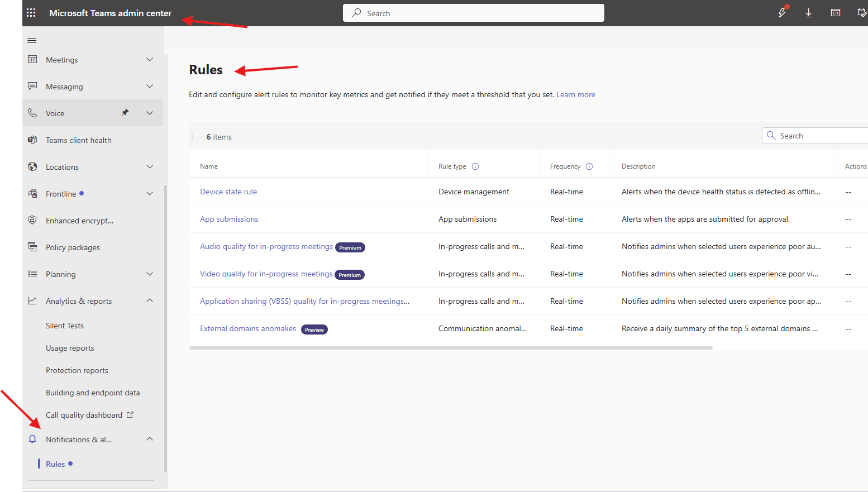Expand the Meetings menu chevron
The height and width of the screenshot is (492, 868).
click(150, 59)
